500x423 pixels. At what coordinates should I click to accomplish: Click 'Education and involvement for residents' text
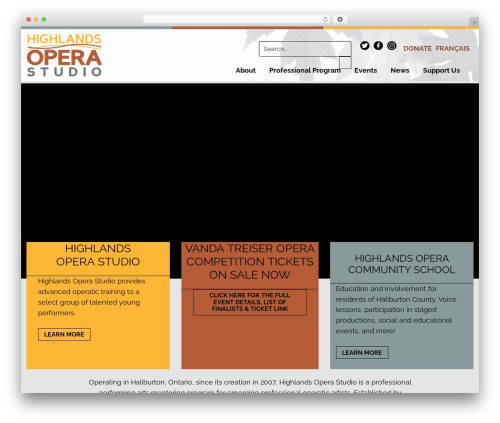click(x=396, y=310)
